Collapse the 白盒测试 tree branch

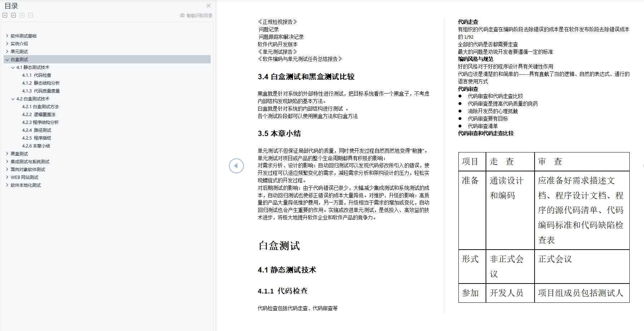click(7, 59)
